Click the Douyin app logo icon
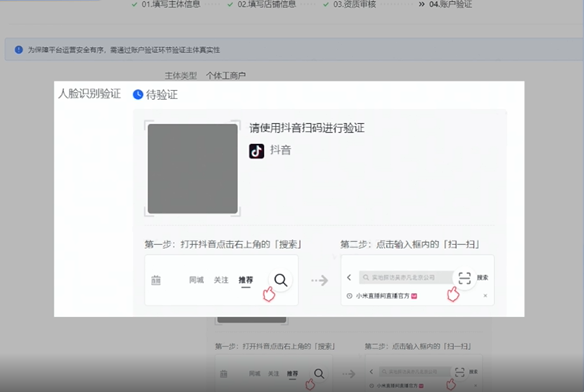 (257, 151)
